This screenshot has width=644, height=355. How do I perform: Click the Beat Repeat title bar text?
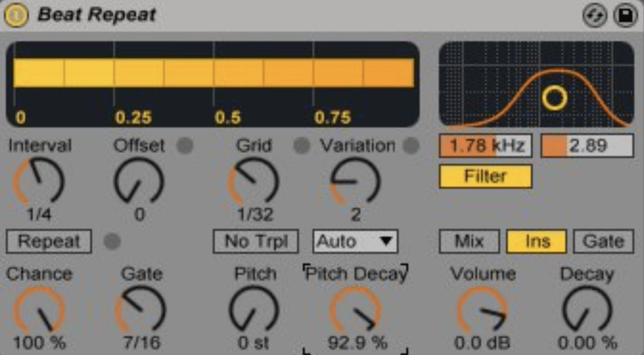pos(97,15)
